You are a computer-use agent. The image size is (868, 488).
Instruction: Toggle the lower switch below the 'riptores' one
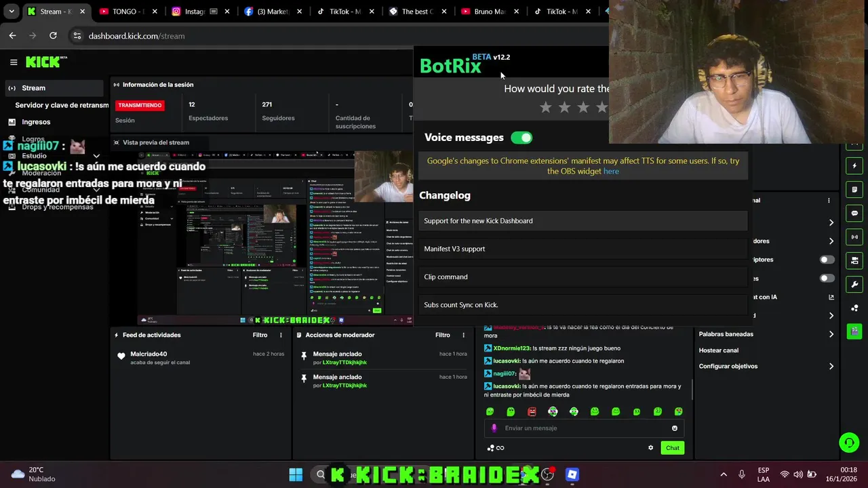coord(827,279)
